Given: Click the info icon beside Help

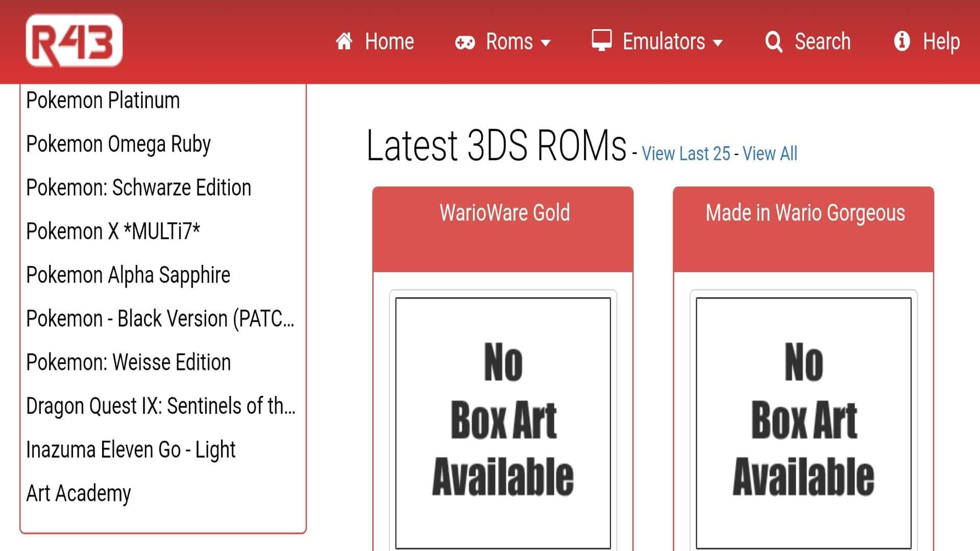Looking at the screenshot, I should tap(902, 41).
